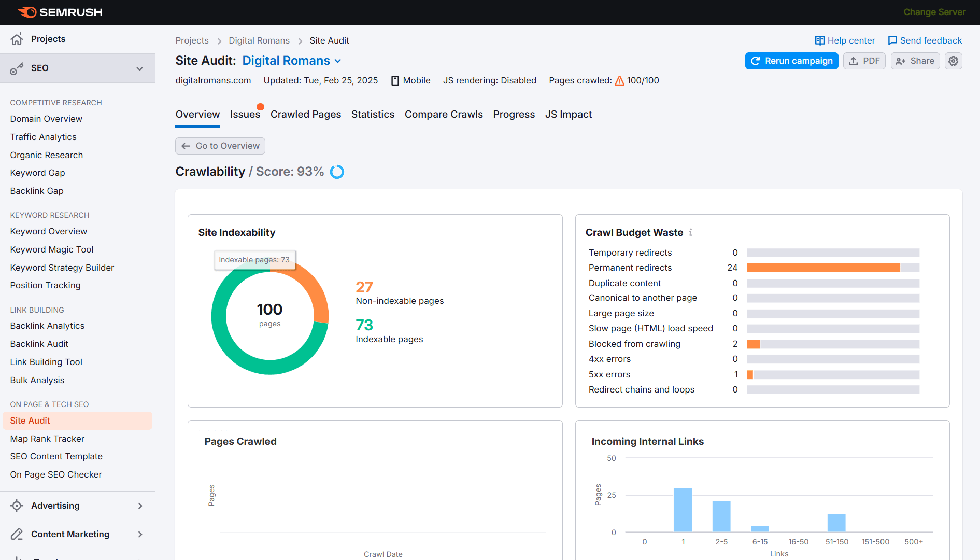This screenshot has width=980, height=560.
Task: Expand the Advertising section chevron
Action: point(140,506)
